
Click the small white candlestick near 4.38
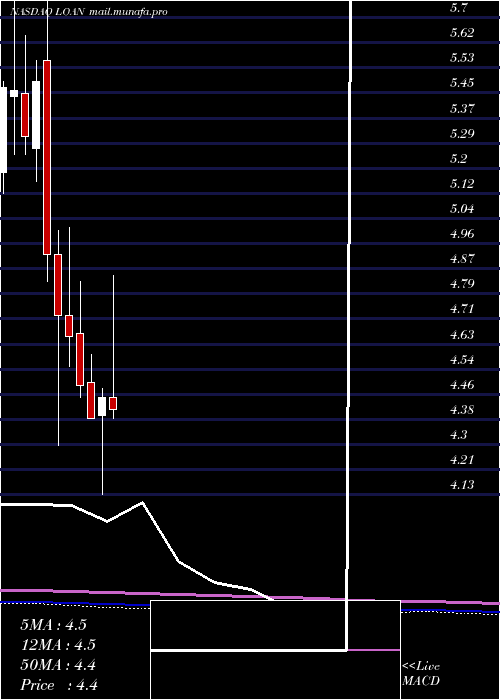click(x=102, y=406)
